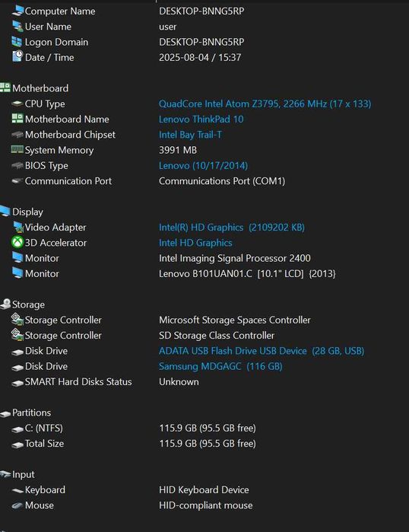Click the Logon Domain icon
Image resolution: width=409 pixels, height=532 pixels.
[17, 42]
